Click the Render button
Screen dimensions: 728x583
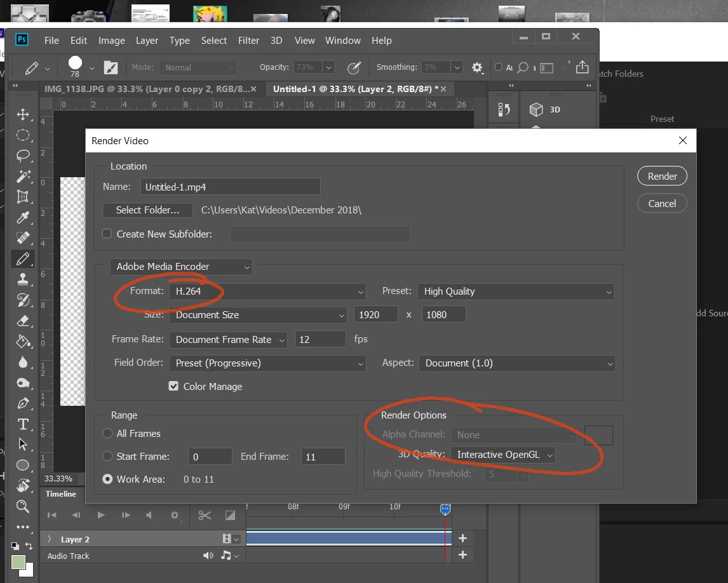pyautogui.click(x=662, y=177)
